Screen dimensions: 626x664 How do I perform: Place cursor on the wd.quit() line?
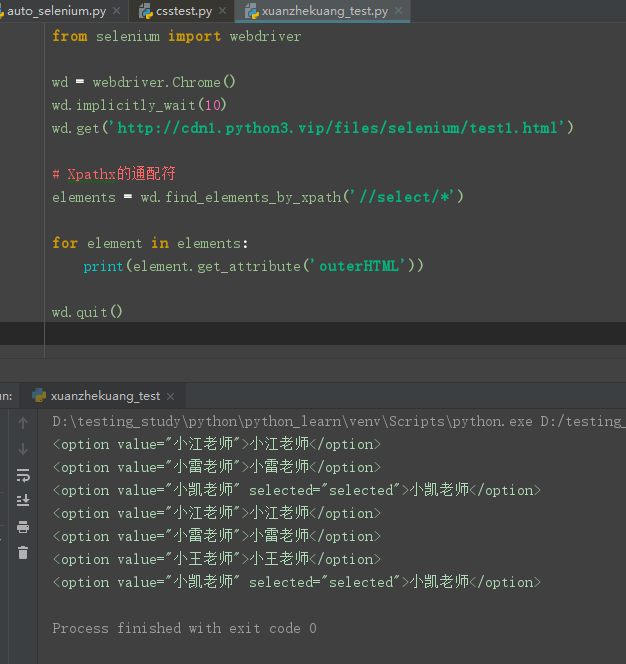[x=88, y=312]
